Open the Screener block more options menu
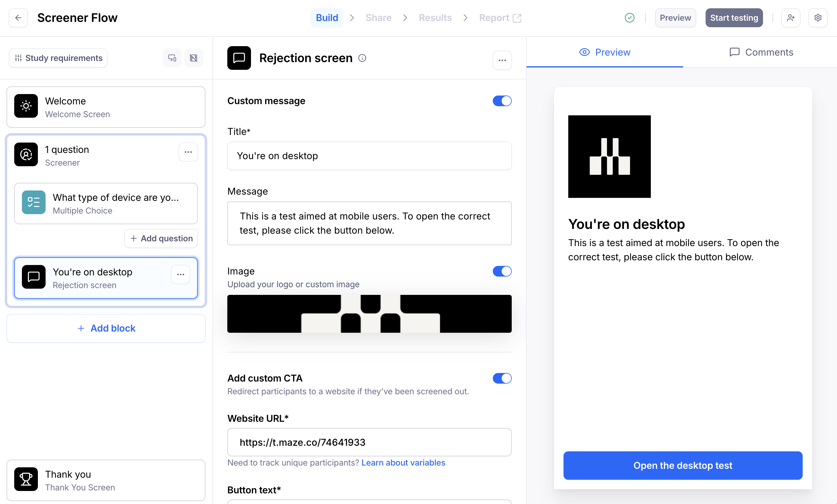This screenshot has height=504, width=837. point(188,152)
